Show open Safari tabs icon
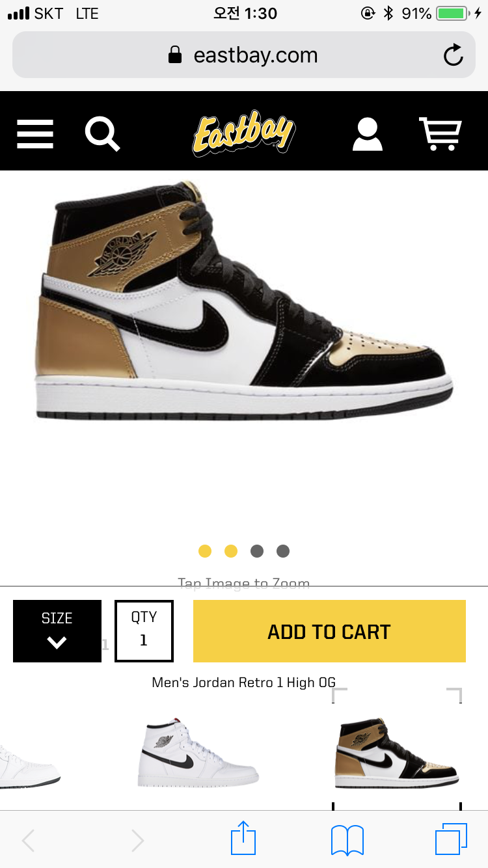 click(x=451, y=839)
